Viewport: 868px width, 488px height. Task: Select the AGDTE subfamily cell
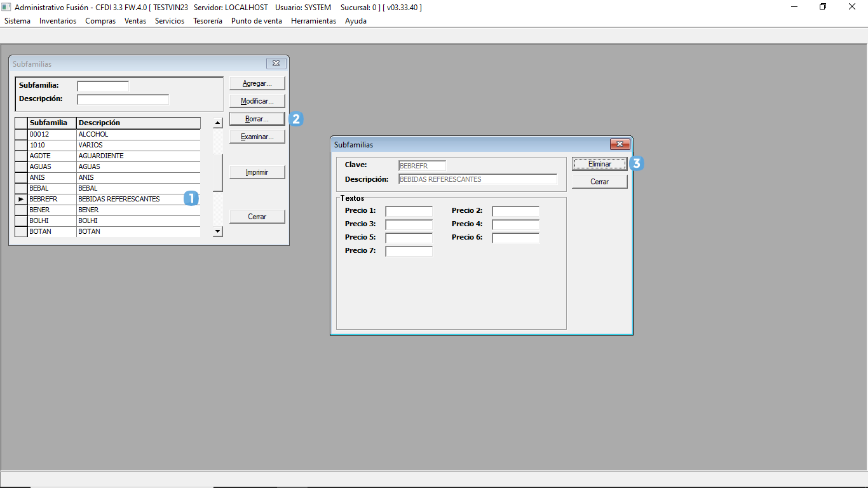(52, 156)
